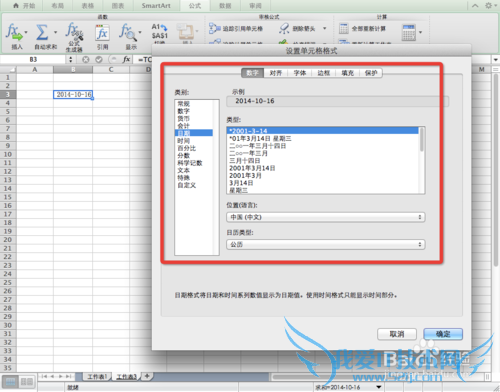Click the OK (确定) button
Image resolution: width=500 pixels, height=392 pixels.
[443, 334]
